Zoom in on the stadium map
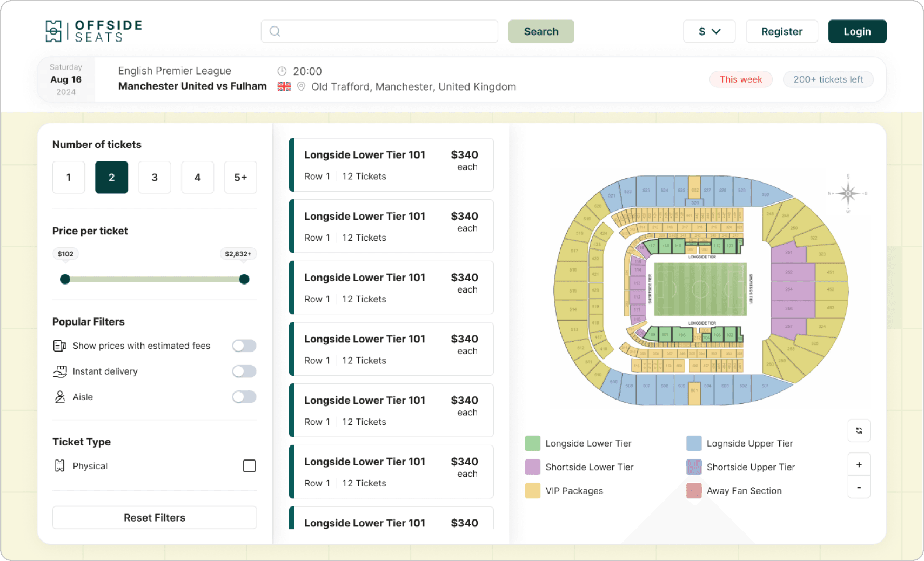The width and height of the screenshot is (924, 561). coord(859,464)
